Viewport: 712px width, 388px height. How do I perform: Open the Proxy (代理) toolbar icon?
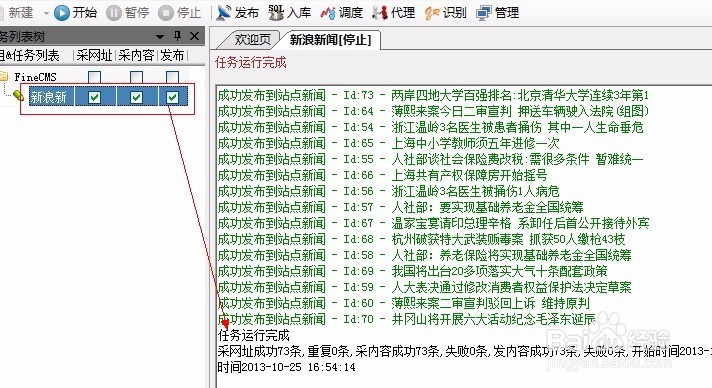pos(380,13)
